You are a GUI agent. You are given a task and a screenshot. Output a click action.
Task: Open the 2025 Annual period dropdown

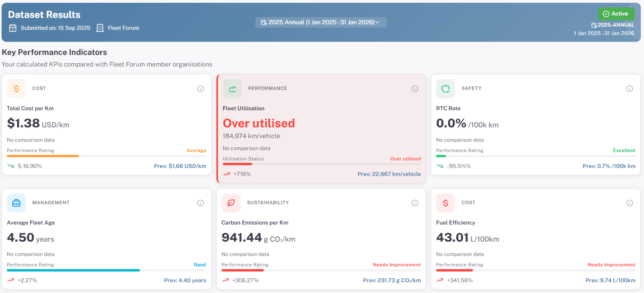point(321,22)
